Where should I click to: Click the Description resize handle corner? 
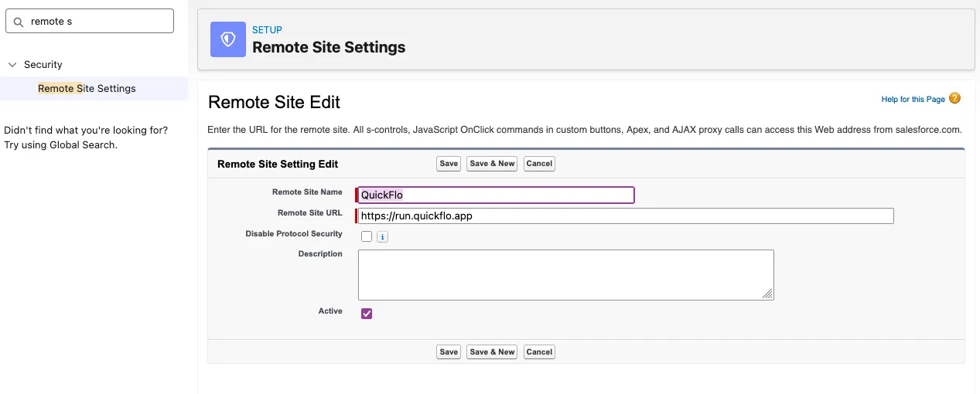767,294
